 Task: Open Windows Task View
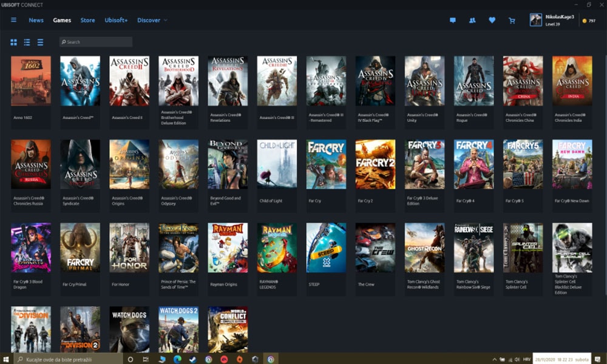146,359
